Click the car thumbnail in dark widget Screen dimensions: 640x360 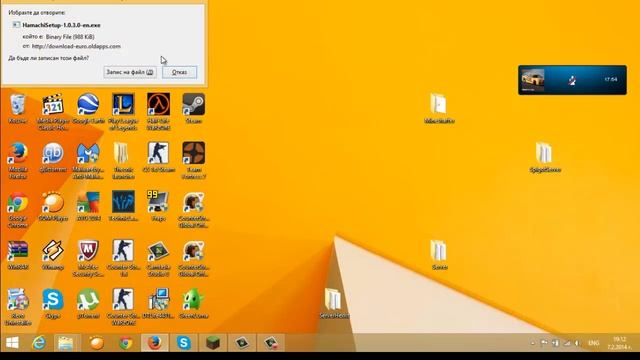click(x=533, y=80)
